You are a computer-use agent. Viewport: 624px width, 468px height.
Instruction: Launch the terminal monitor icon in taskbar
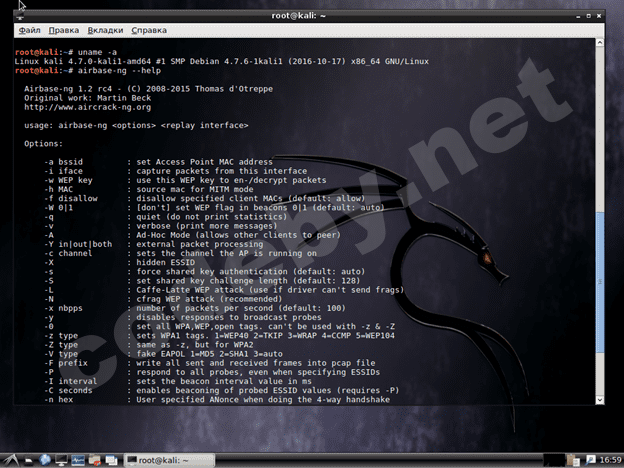[61, 461]
